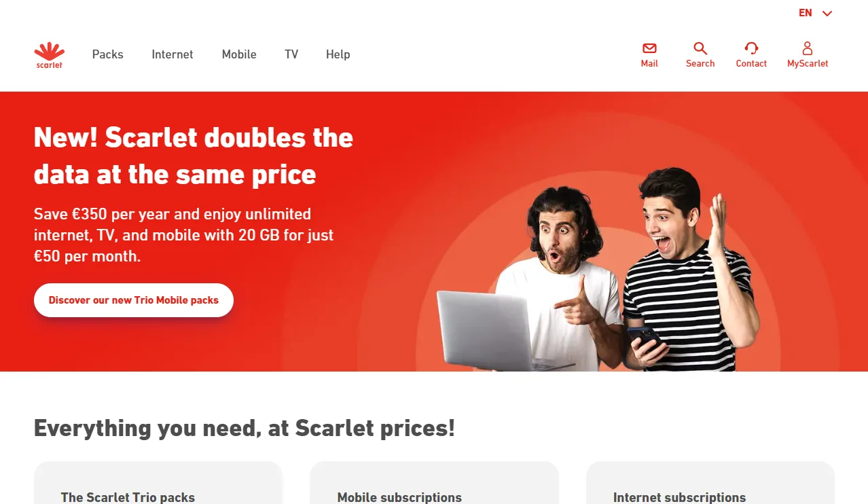Click the hero headline about doubled data
This screenshot has height=504, width=868.
click(x=194, y=156)
